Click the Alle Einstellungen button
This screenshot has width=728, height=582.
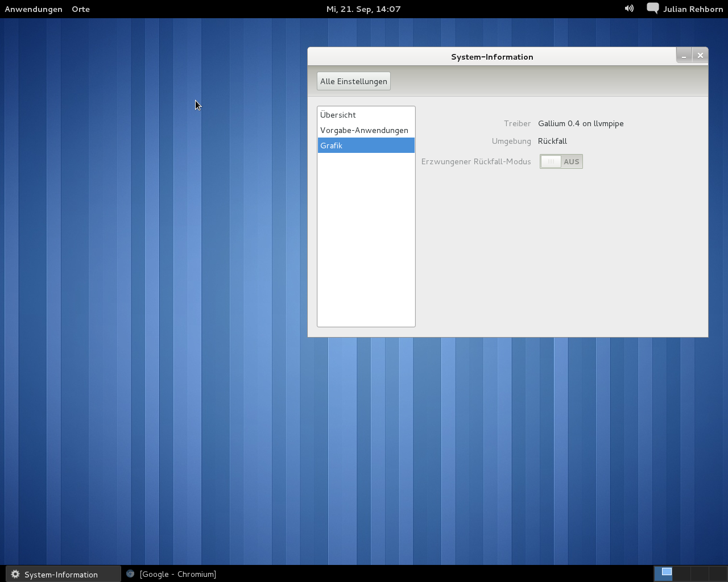point(354,81)
